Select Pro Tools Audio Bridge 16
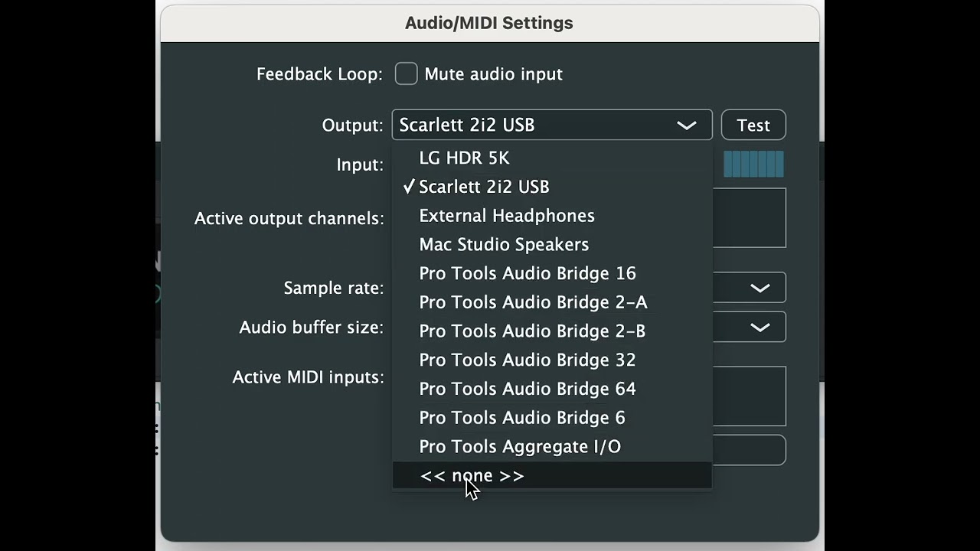This screenshot has width=980, height=551. click(x=528, y=274)
